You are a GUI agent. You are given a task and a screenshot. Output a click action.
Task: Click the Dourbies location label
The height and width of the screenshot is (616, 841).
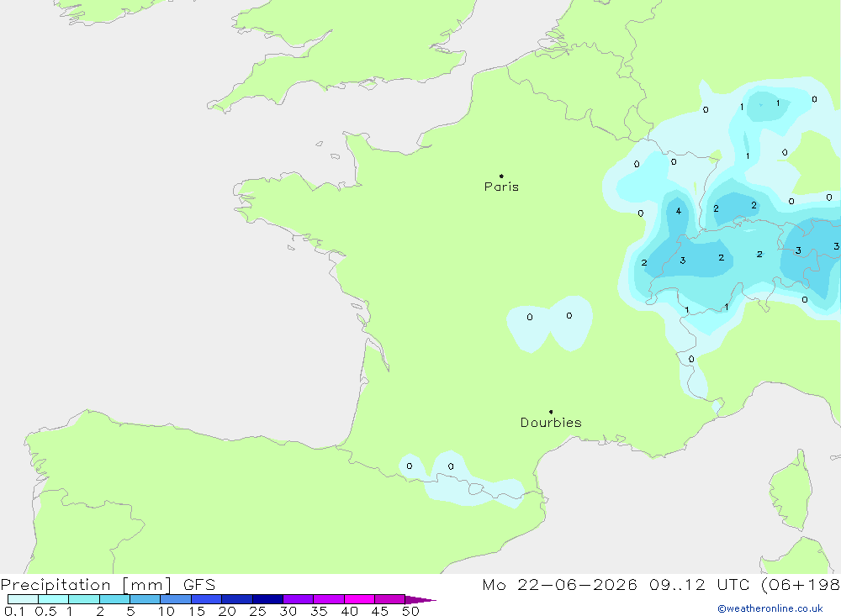click(x=551, y=423)
